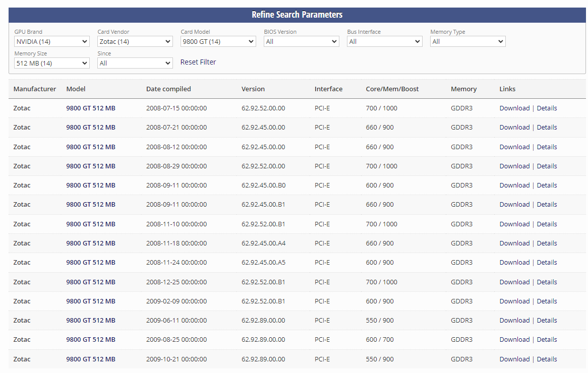Open the Card Vendor dropdown showing Zotac
Image resolution: width=588 pixels, height=373 pixels.
(x=135, y=42)
